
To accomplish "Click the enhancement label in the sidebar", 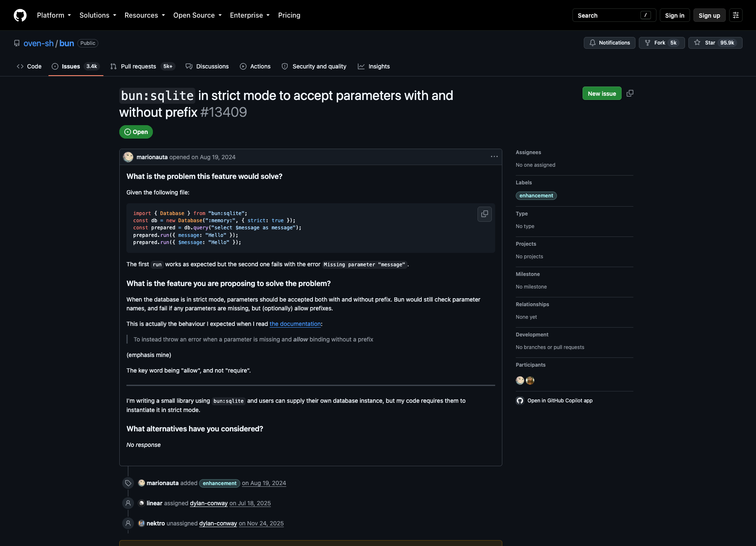I will (x=536, y=196).
